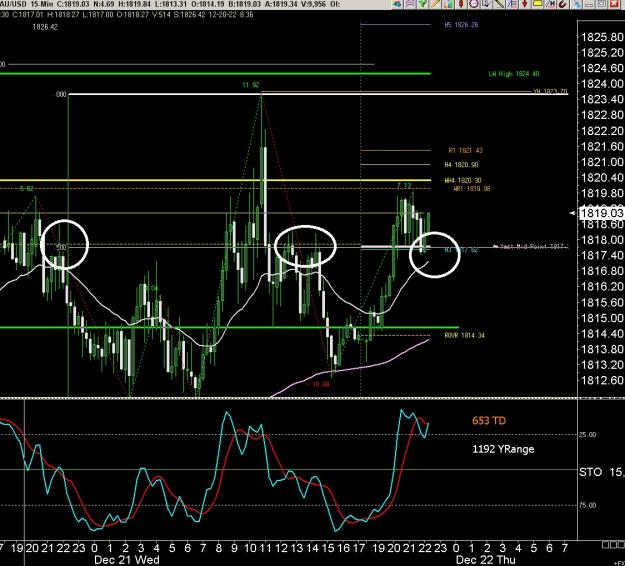
Task: Click the 1815.00 price axis value
Action: (x=601, y=318)
